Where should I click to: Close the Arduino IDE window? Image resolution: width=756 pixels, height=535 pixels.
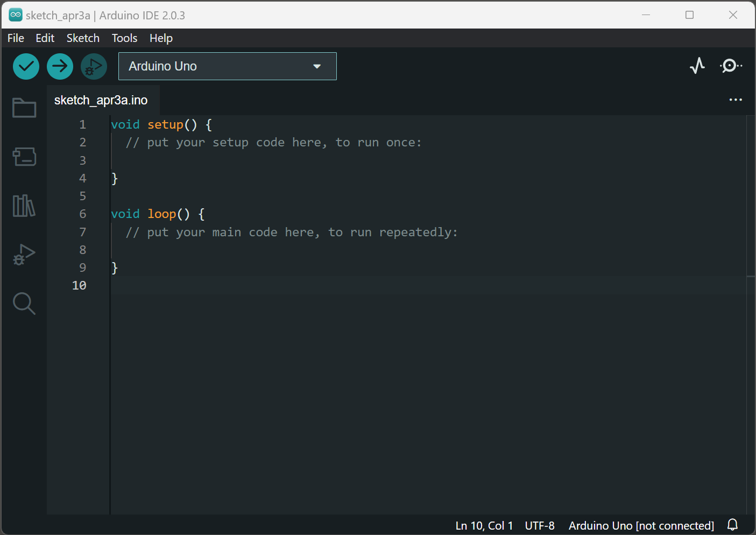733,15
